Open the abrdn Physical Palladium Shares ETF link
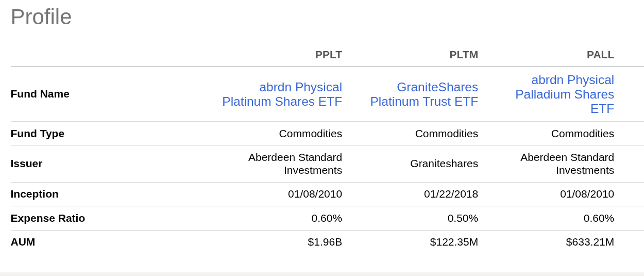The width and height of the screenshot is (644, 276). [565, 94]
